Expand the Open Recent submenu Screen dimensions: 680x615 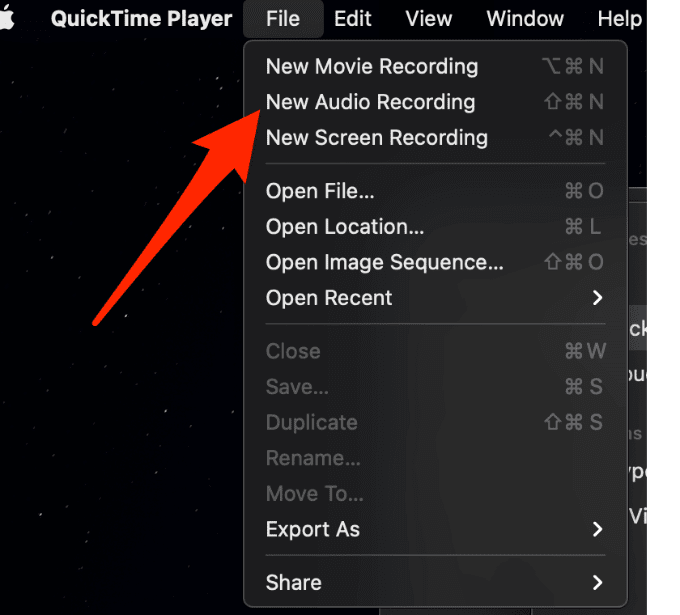pyautogui.click(x=329, y=298)
